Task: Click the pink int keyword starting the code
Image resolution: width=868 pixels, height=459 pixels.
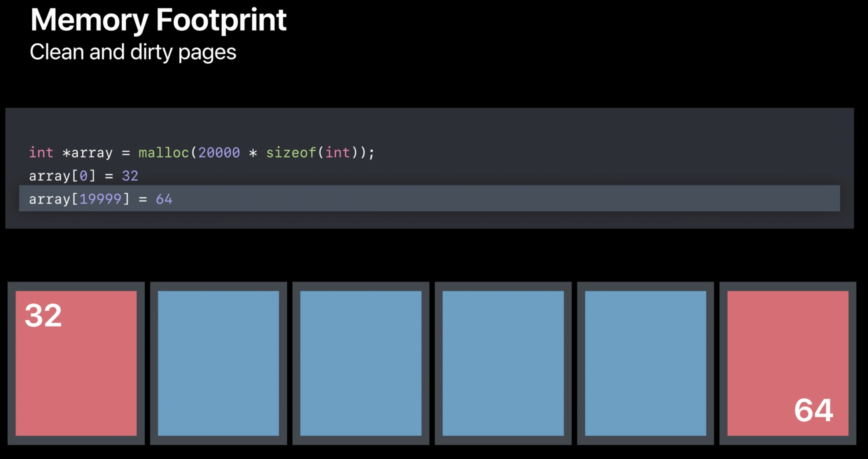Action: [41, 153]
